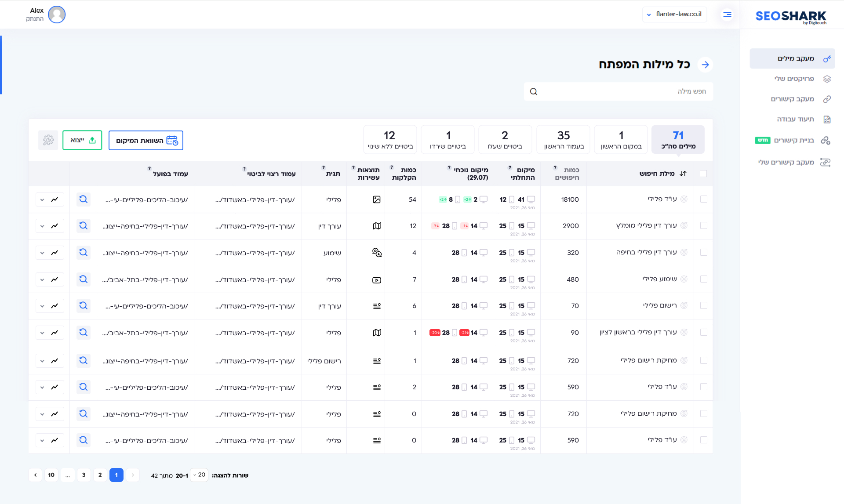844x504 pixels.
Task: Open מעקב מילים sidebar menu item
Action: tap(792, 58)
